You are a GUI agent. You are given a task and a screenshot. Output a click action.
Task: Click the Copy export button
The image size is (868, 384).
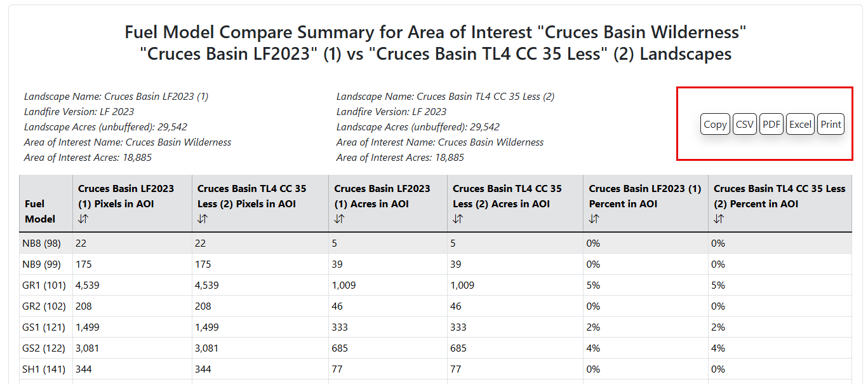[x=715, y=125]
